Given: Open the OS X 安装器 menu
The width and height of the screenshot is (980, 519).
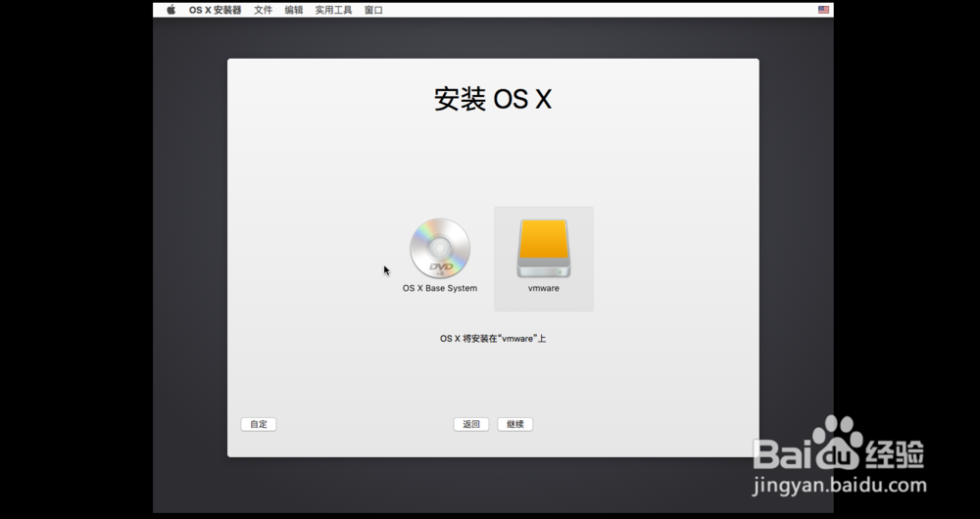Looking at the screenshot, I should (215, 10).
